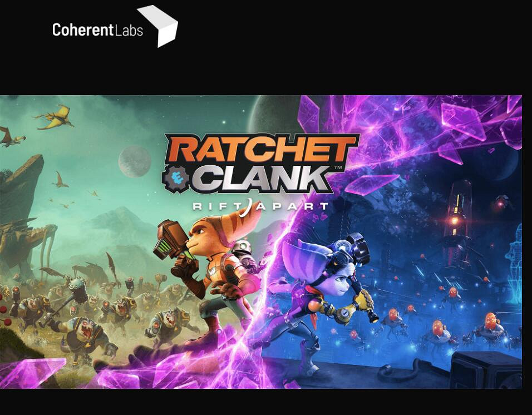Click the gear emblem in the game logo
Screen dimensions: 532x415
click(x=176, y=179)
